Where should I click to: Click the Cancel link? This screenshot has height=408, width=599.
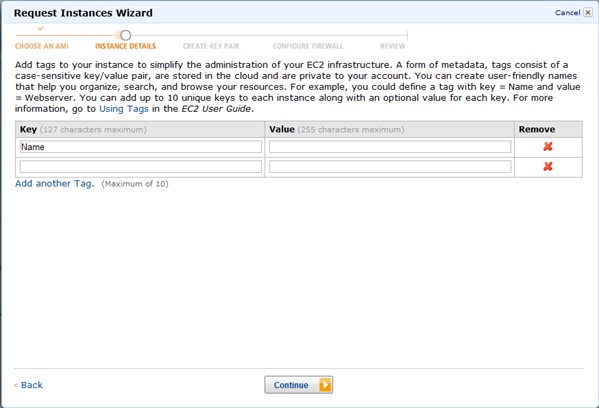click(x=568, y=13)
